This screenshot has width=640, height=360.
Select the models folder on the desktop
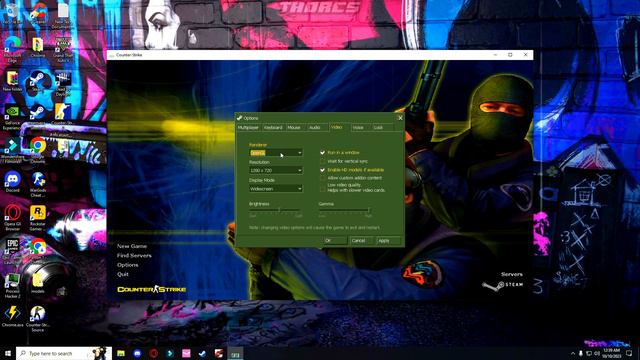(38, 282)
